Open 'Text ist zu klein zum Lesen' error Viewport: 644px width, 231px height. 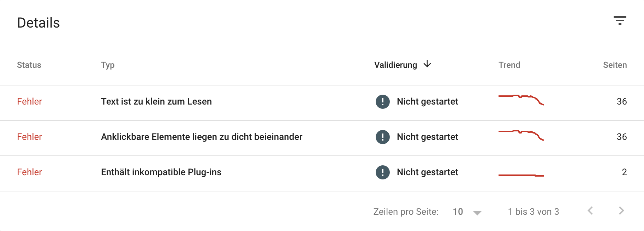(156, 102)
